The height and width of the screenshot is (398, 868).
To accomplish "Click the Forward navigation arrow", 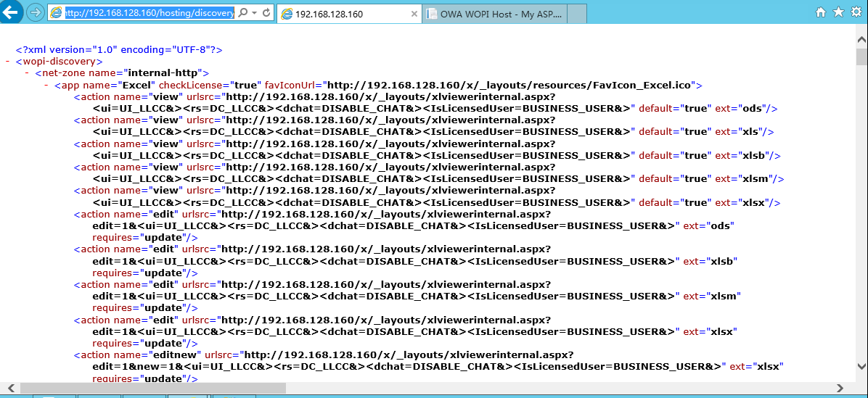I will [x=35, y=13].
